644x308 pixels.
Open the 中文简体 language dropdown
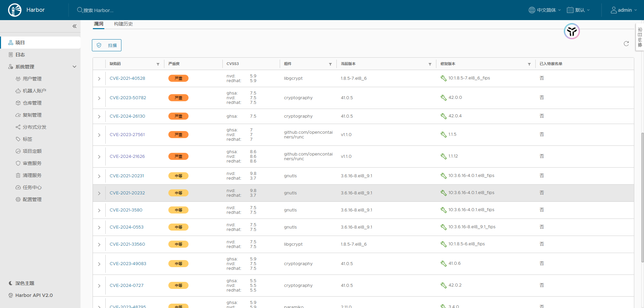545,10
